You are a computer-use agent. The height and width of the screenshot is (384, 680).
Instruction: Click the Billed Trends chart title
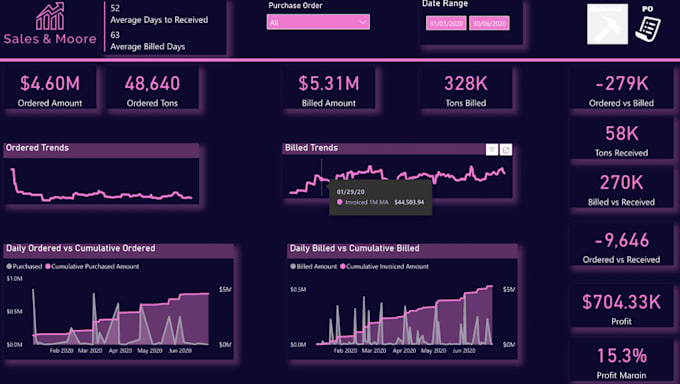(311, 148)
